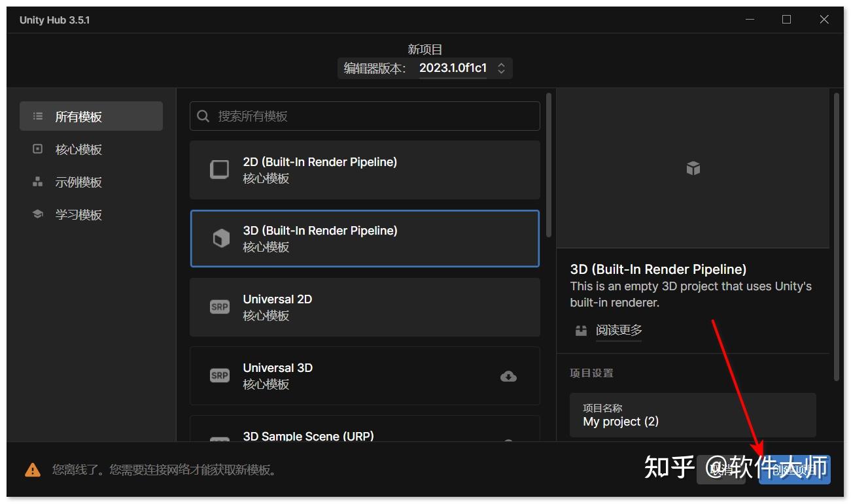Click the SRP badge on Universal 2D
This screenshot has width=851, height=504.
(219, 307)
